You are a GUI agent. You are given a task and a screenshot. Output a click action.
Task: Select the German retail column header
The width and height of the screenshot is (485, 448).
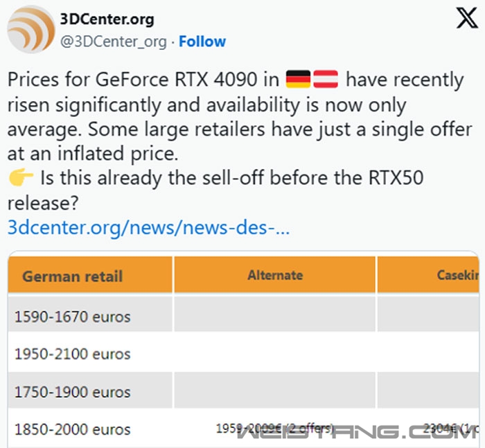pos(90,275)
